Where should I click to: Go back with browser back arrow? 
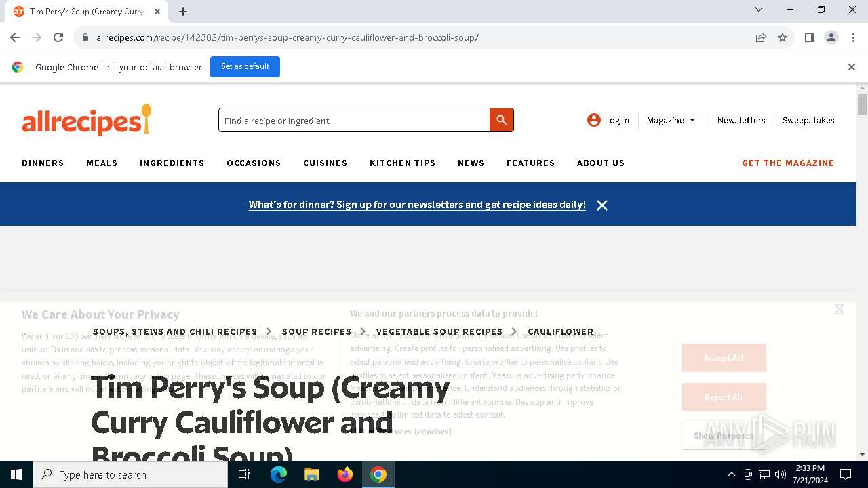15,37
